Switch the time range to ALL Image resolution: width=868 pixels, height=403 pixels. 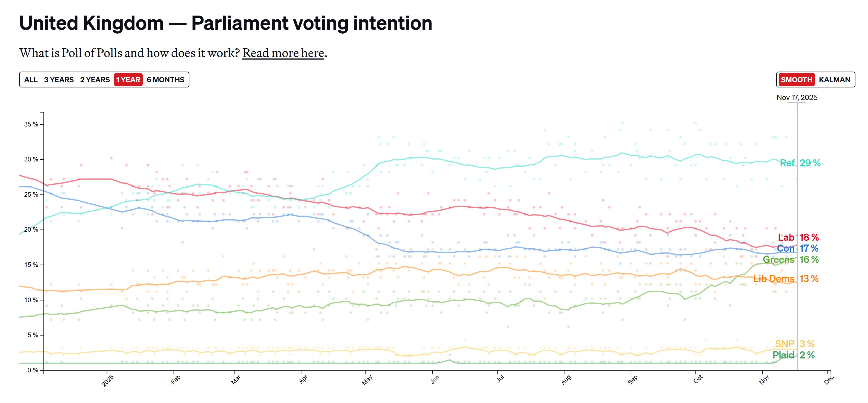(30, 80)
